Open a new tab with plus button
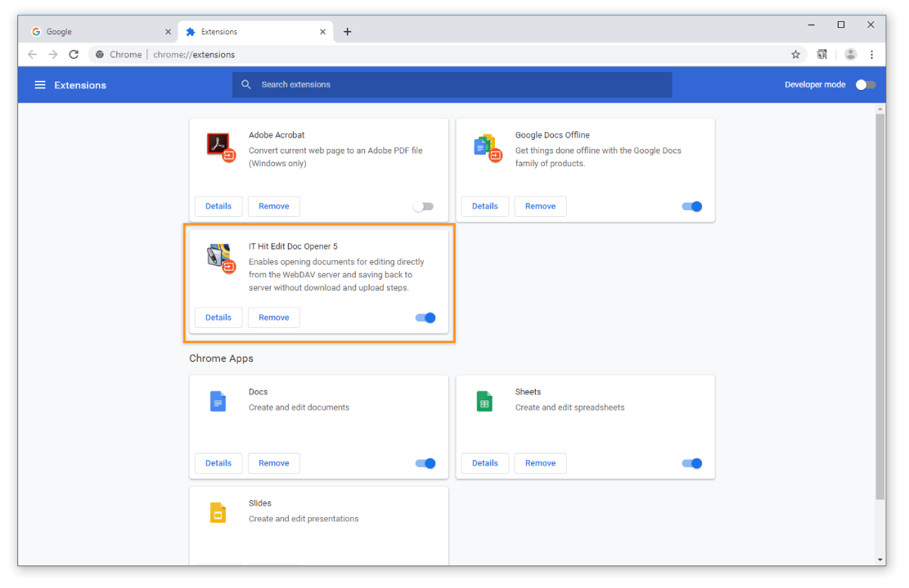This screenshot has width=909, height=588. [348, 32]
